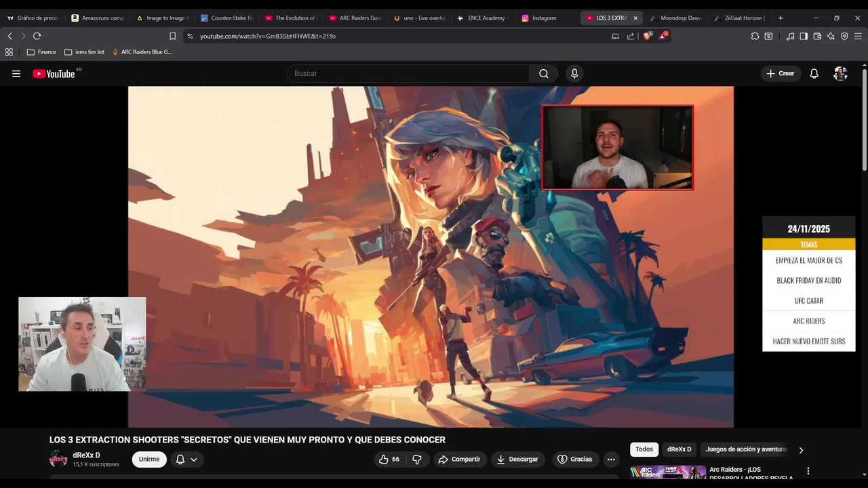This screenshot has width=868, height=488.
Task: Click the Descargar download button
Action: (x=517, y=460)
